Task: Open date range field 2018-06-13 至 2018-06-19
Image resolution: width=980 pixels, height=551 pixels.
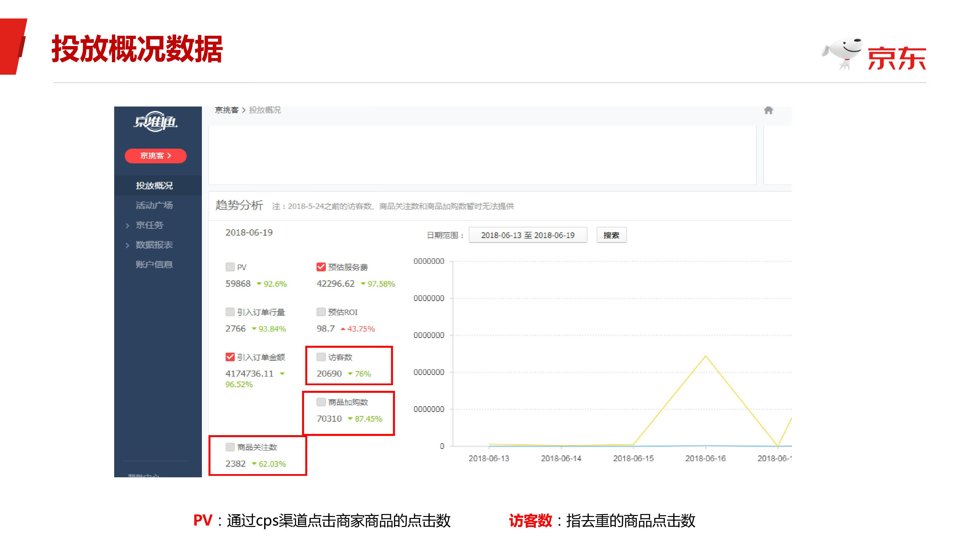Action: pyautogui.click(x=528, y=235)
